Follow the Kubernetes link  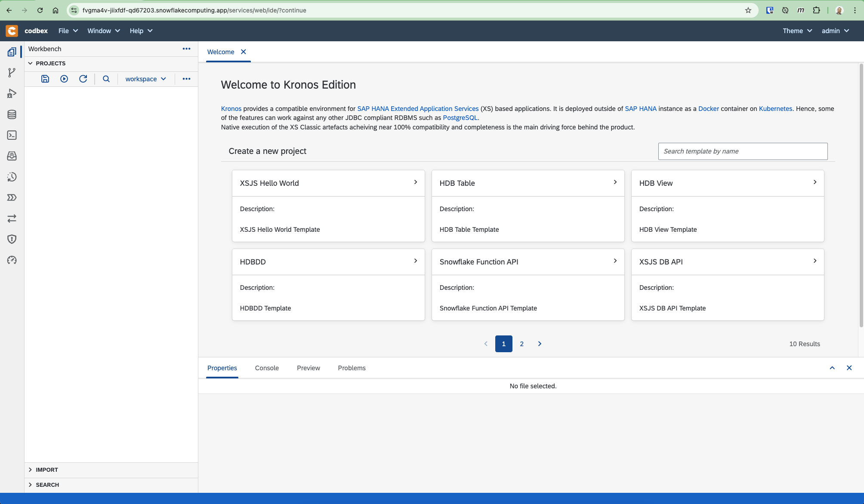click(x=775, y=109)
